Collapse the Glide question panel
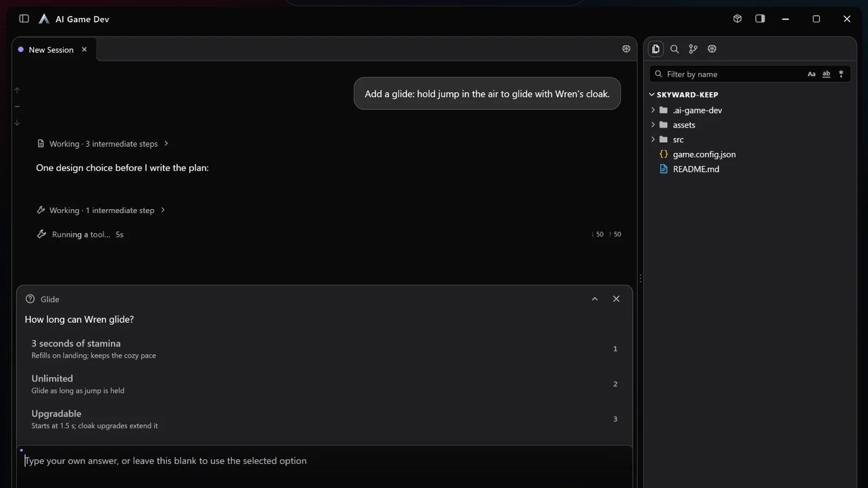The height and width of the screenshot is (488, 868). coord(595,299)
